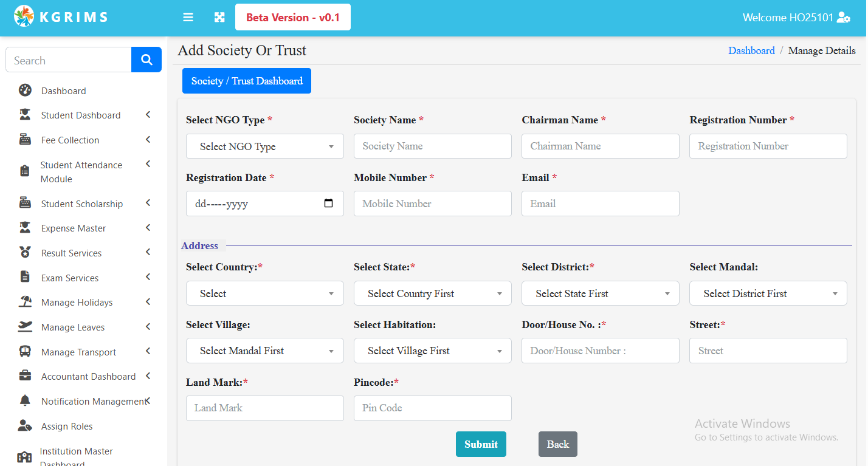Click the Manage Leaves airplane icon
This screenshot has height=466, width=868.
coord(25,327)
